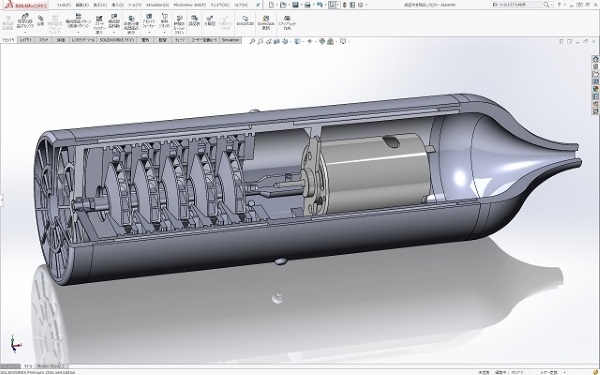Toggle the selected cursor tool button in top toolbar
Image resolution: width=600 pixels, height=375 pixels.
[x=332, y=5]
